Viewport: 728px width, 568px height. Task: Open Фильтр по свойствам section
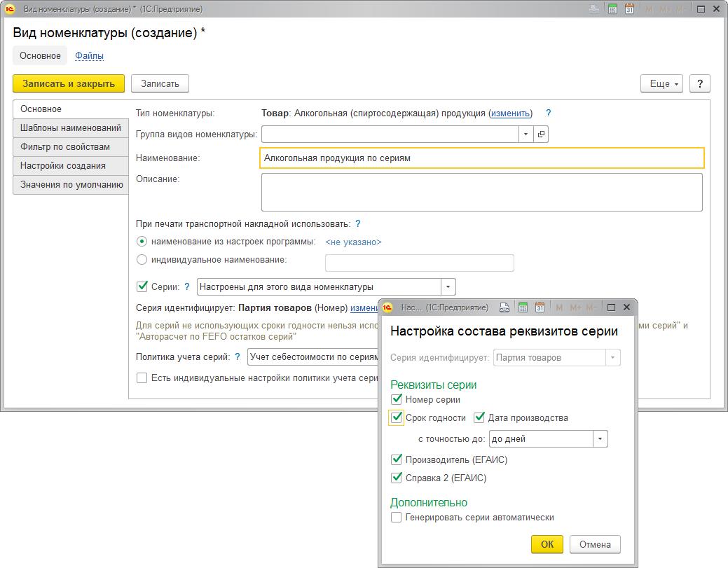71,147
